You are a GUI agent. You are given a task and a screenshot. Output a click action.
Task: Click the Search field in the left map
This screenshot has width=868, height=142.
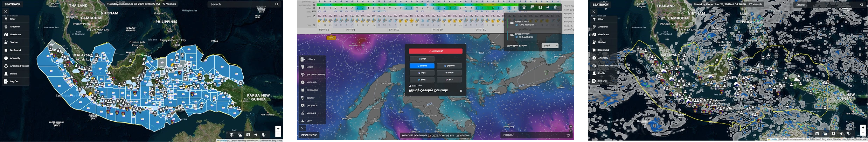click(x=242, y=4)
